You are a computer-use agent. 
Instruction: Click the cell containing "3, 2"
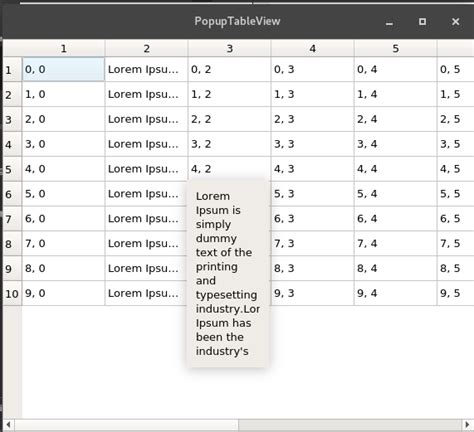coord(230,144)
